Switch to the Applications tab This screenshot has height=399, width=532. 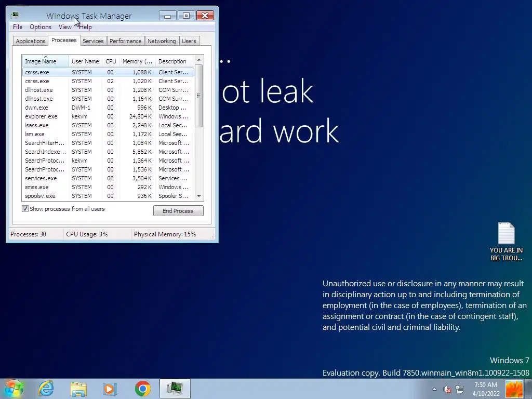[x=31, y=41]
